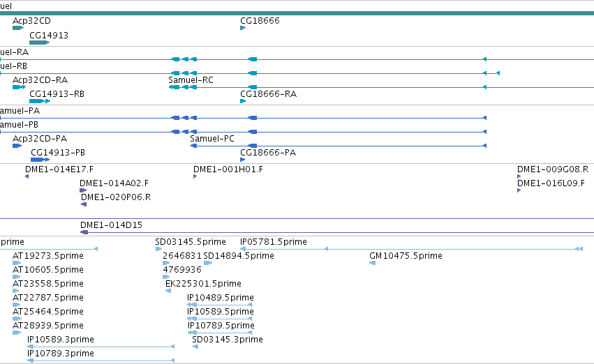This screenshot has width=594, height=364.
Task: Click the EK225301.5prime arrow glyph
Action: (168, 291)
